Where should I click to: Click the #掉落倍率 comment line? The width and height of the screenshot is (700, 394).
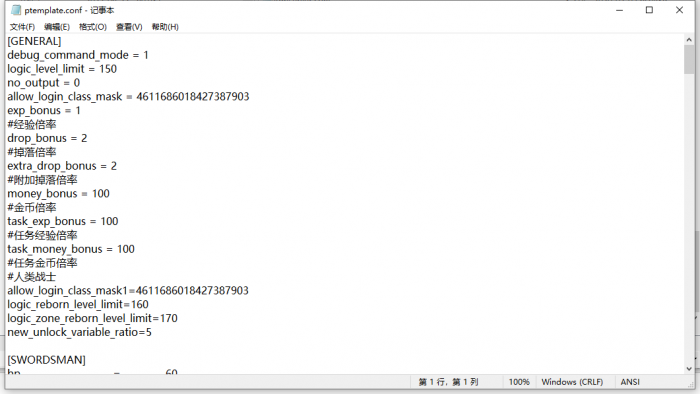click(x=32, y=152)
